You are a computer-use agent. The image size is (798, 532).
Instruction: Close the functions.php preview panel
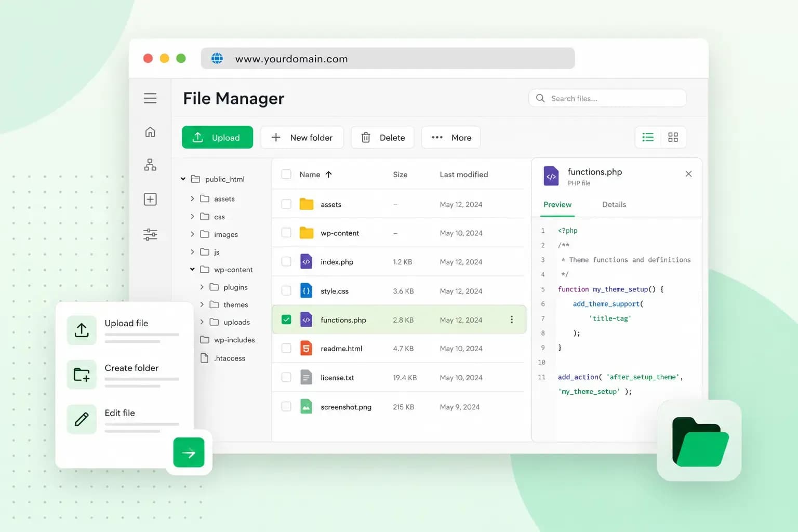pyautogui.click(x=688, y=174)
